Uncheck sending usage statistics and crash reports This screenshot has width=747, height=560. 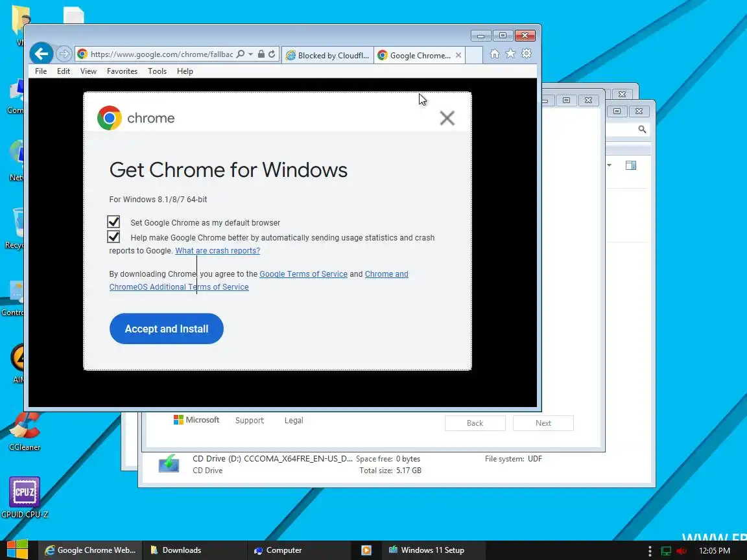tap(113, 237)
